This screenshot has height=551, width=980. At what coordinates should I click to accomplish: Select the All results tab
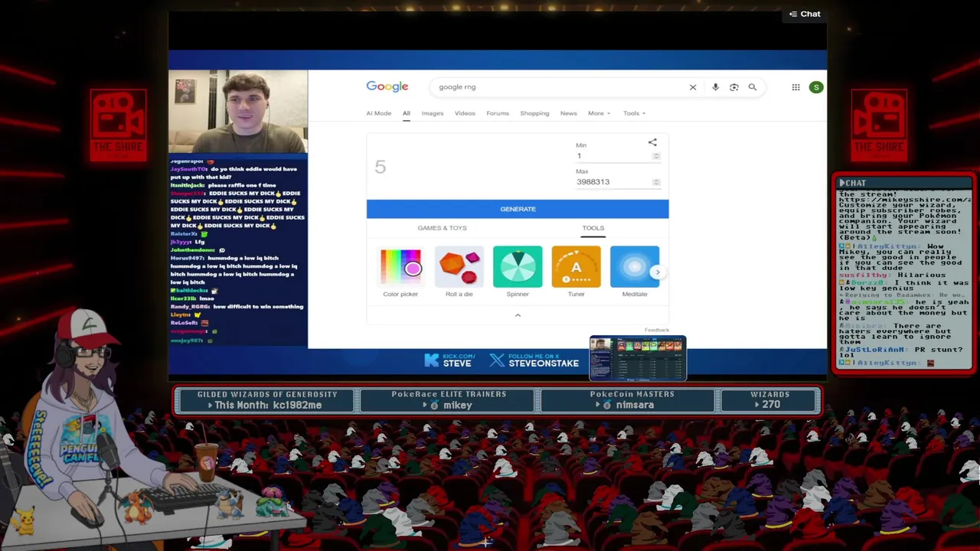[x=407, y=113]
